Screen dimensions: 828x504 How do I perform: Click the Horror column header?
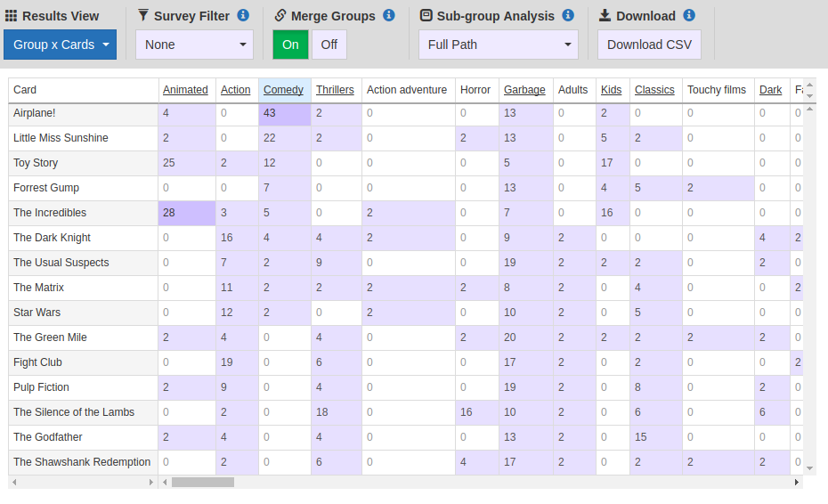pos(475,90)
